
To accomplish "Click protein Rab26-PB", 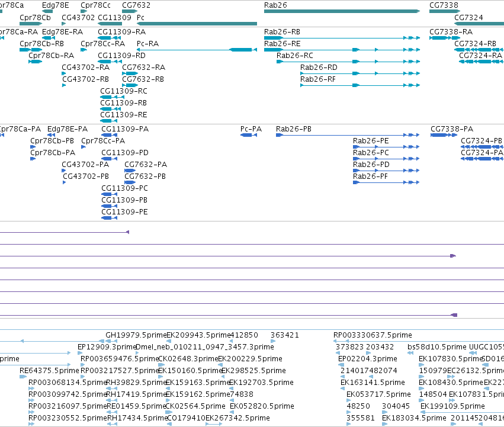I will 294,129.
